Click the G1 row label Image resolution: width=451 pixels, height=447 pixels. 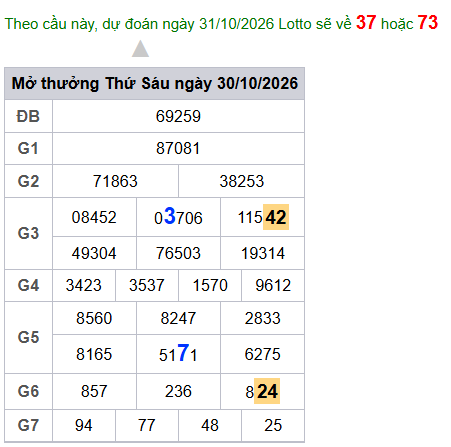coord(28,148)
